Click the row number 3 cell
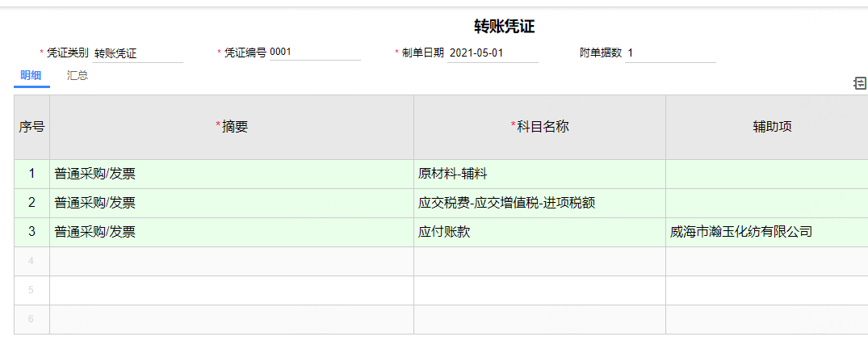The width and height of the screenshot is (868, 345). (31, 232)
